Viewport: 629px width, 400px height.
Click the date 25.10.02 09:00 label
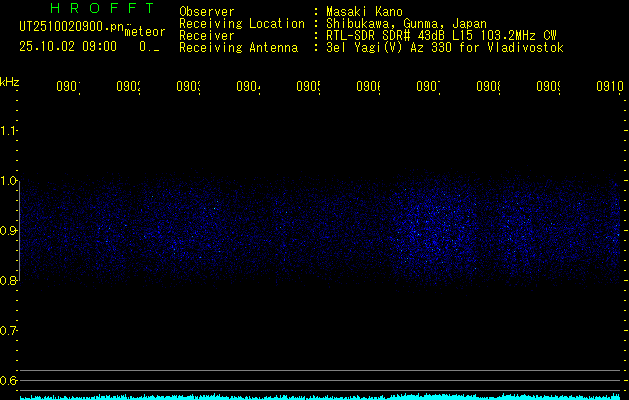click(x=68, y=47)
